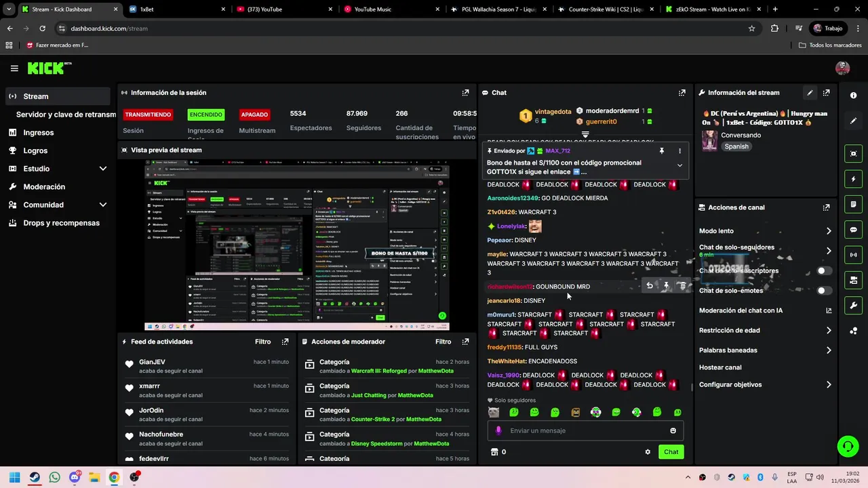
Task: Pop out Acciones de canal panel
Action: coord(826,207)
